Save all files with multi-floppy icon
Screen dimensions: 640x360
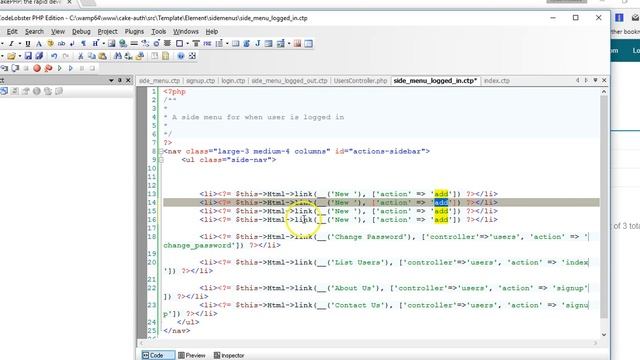(39, 56)
